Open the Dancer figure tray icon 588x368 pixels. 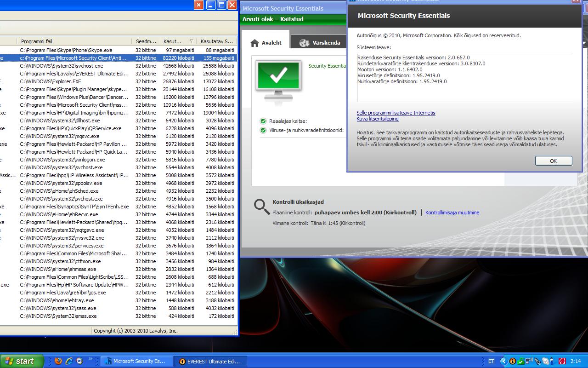[x=552, y=361]
